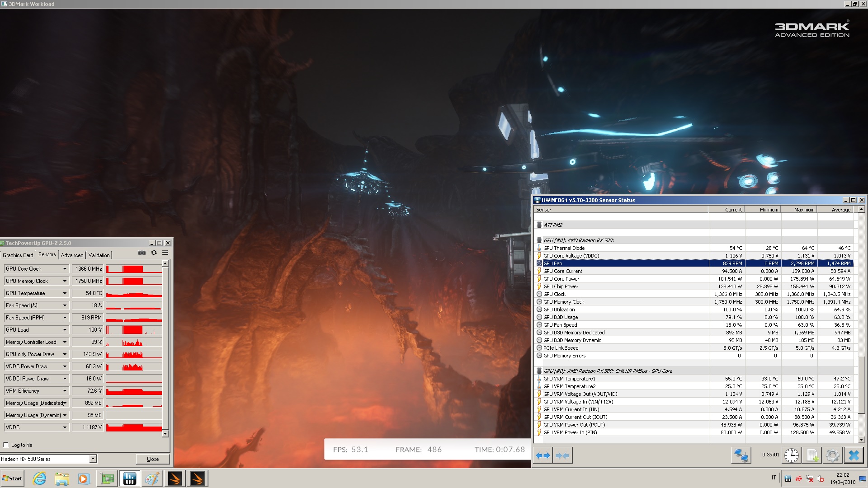This screenshot has width=868, height=488.
Task: Open the Windows Start menu
Action: click(x=12, y=479)
